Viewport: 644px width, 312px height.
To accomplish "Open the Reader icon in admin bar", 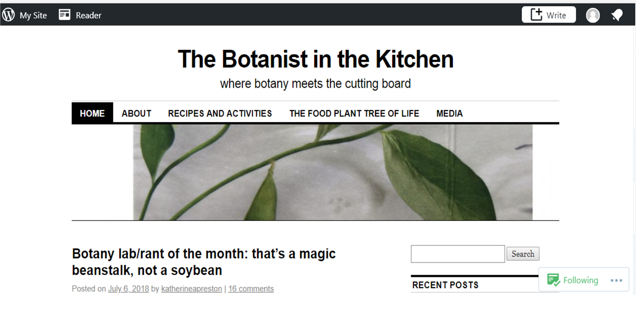I will tap(65, 15).
